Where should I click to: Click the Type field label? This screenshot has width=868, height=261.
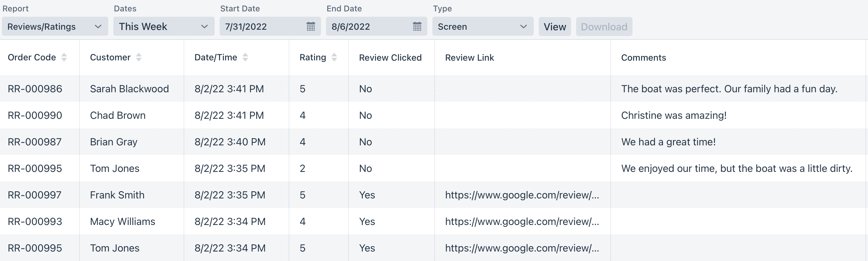443,9
